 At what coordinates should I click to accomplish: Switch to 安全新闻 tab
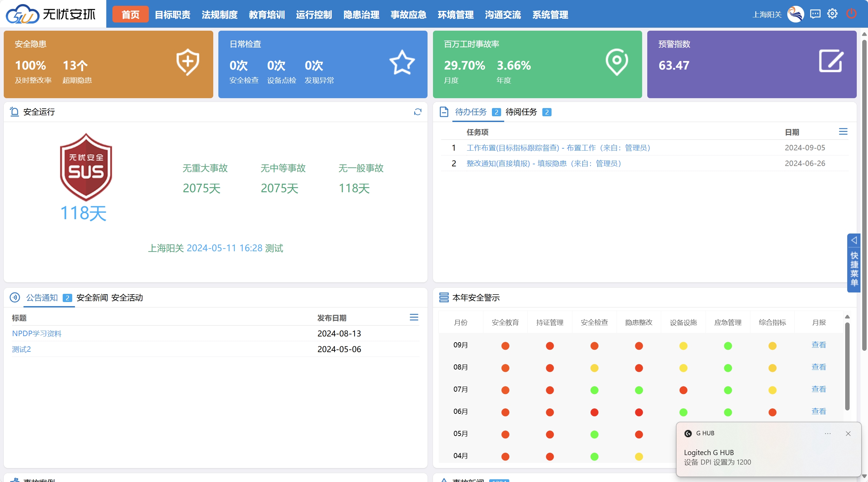(92, 298)
